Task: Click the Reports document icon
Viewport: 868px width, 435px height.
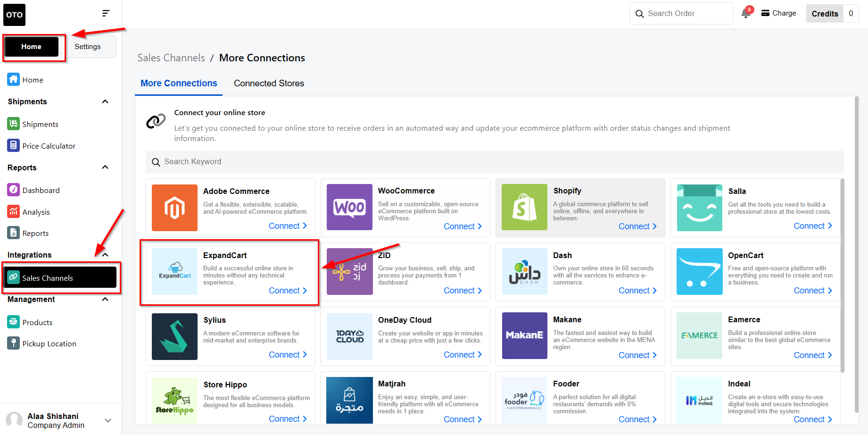Action: click(14, 233)
